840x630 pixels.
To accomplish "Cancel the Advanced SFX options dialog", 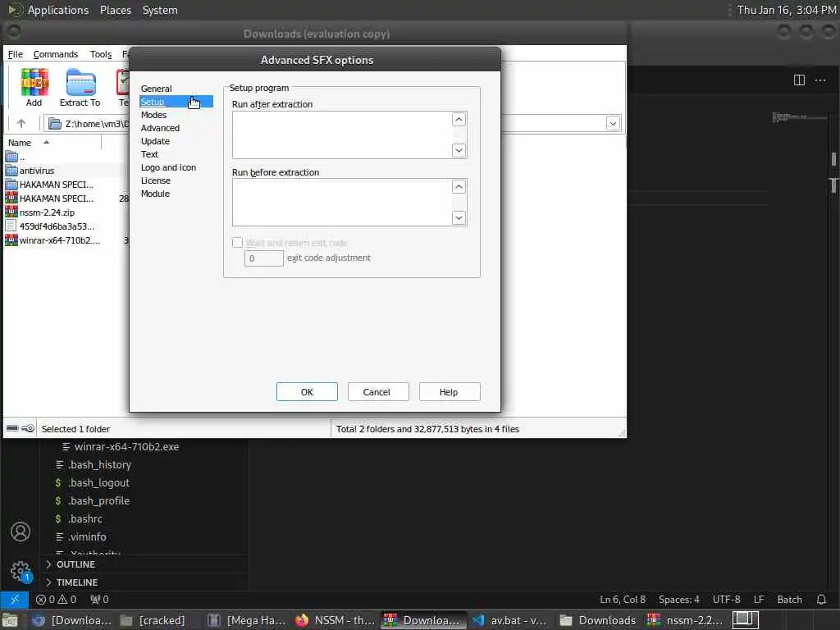I will tap(377, 391).
